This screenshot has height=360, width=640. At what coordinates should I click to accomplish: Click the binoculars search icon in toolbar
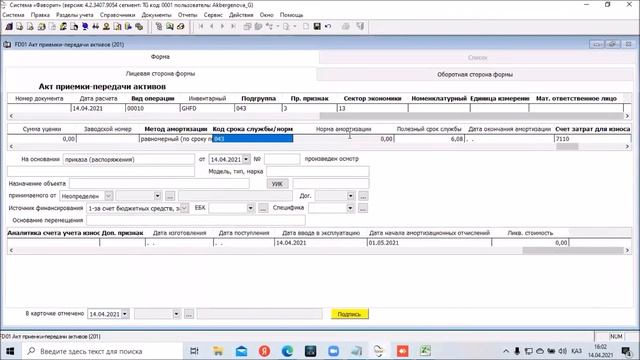[x=96, y=27]
